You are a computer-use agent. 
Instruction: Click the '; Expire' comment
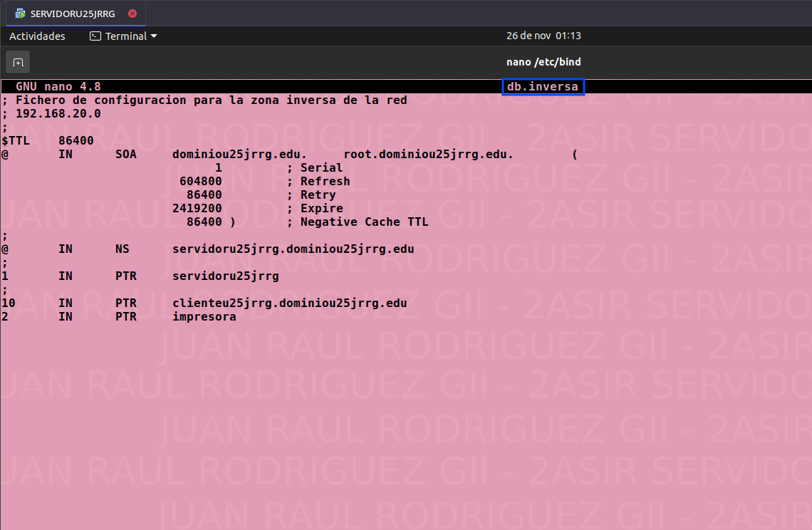click(x=315, y=208)
